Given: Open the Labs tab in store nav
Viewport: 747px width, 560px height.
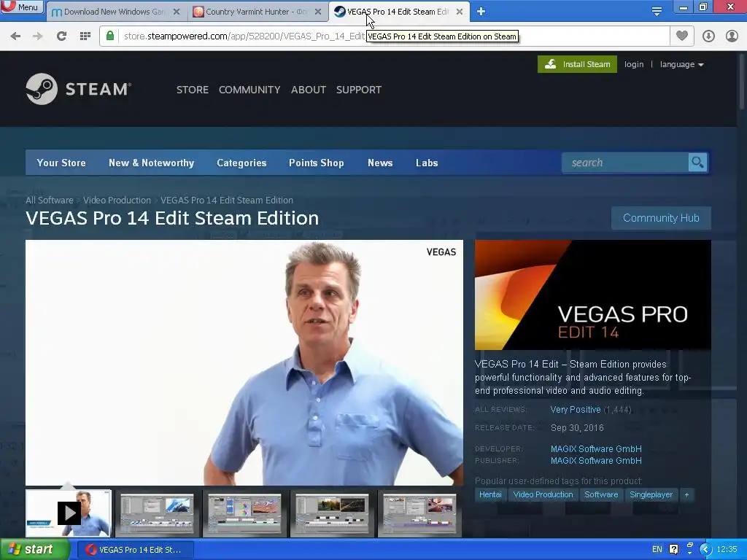Looking at the screenshot, I should (427, 163).
